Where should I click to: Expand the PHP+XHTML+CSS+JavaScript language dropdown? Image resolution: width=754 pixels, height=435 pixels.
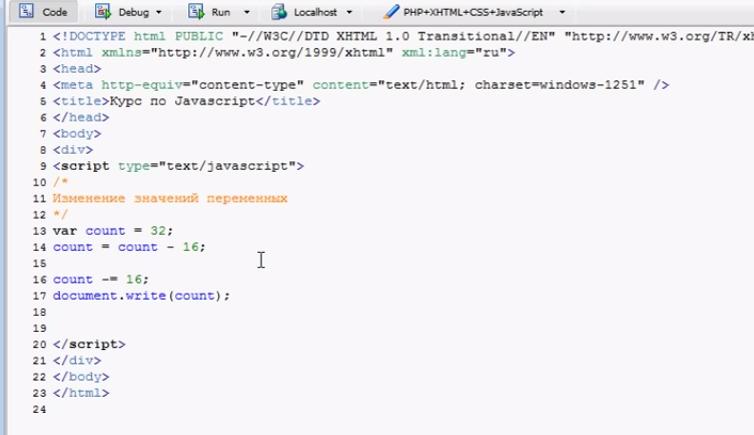coord(562,12)
